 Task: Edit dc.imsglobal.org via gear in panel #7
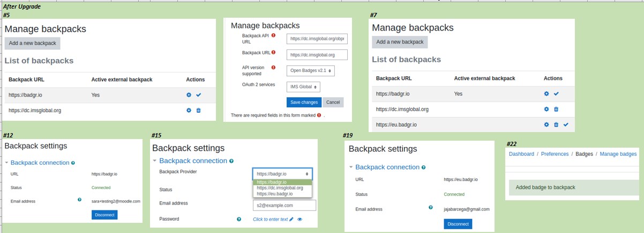coord(546,109)
